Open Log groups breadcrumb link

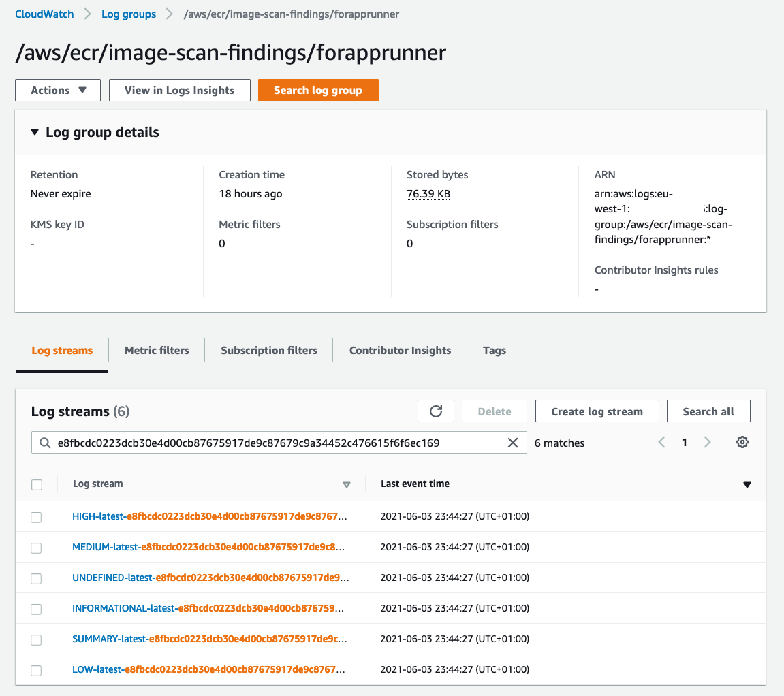tap(129, 14)
